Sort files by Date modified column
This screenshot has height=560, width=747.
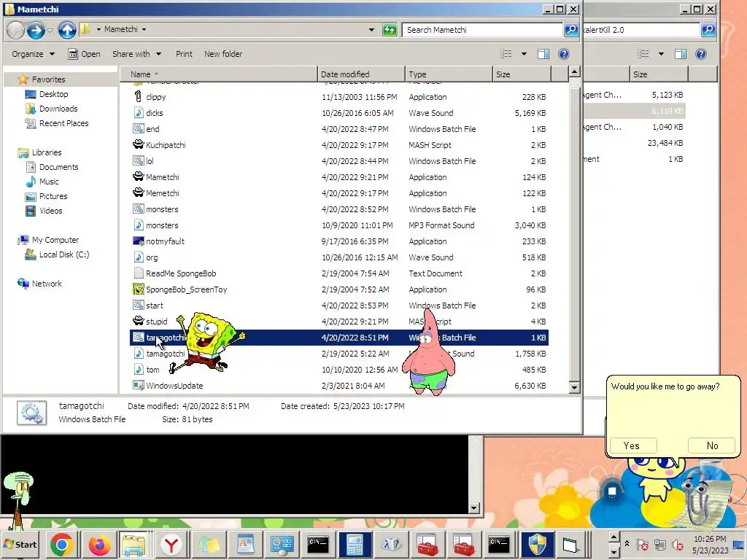tap(360, 74)
